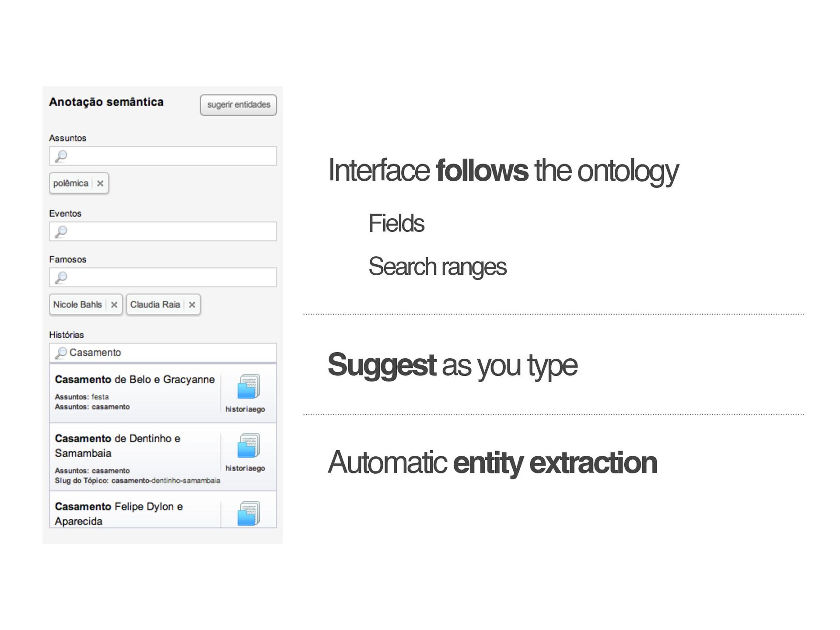The width and height of the screenshot is (840, 630).
Task: Click the magnifier icon in Assuntos field
Action: [x=61, y=156]
